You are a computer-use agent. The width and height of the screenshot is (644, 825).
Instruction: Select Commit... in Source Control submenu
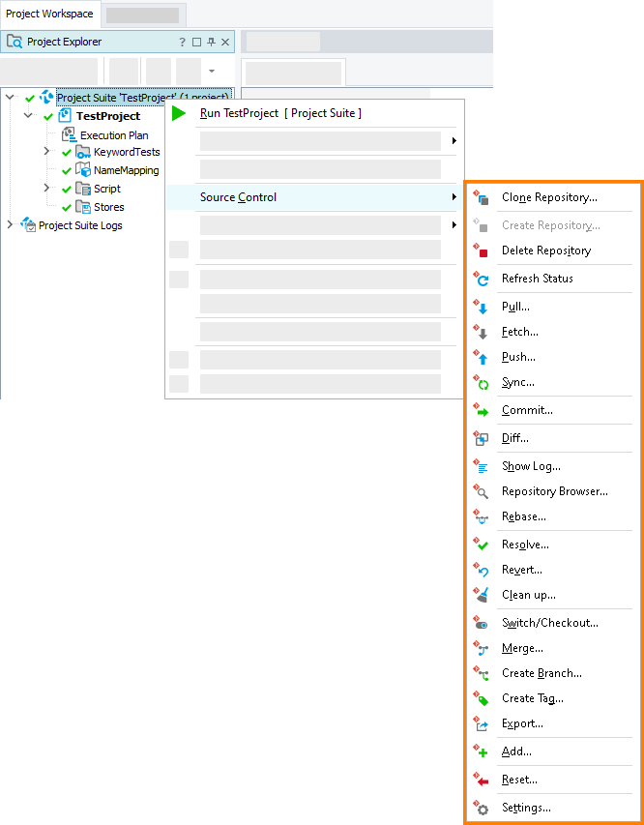pyautogui.click(x=552, y=410)
